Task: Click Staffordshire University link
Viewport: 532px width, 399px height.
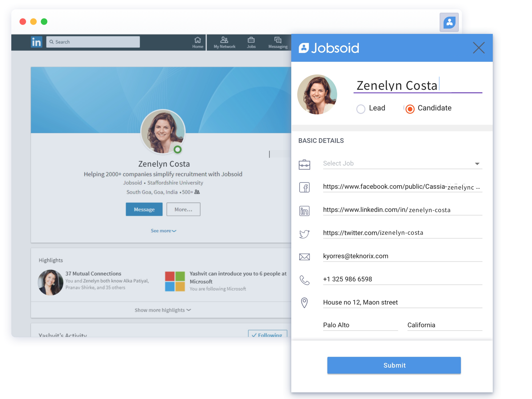Action: point(175,183)
